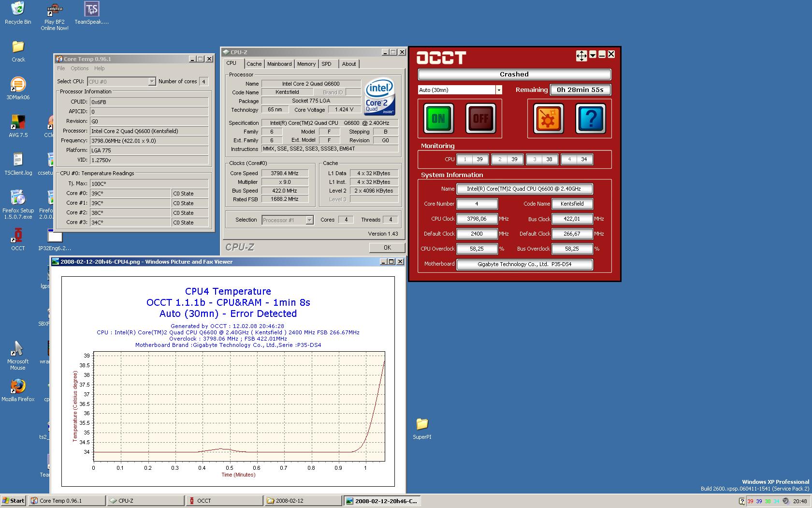Run Firefox Setup 1.5.0.7.exe from the desktop
This screenshot has width=812, height=508.
(x=18, y=205)
